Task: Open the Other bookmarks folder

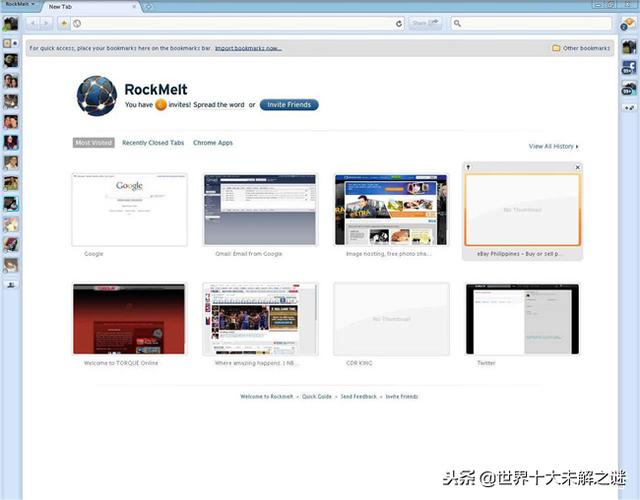Action: [581, 48]
